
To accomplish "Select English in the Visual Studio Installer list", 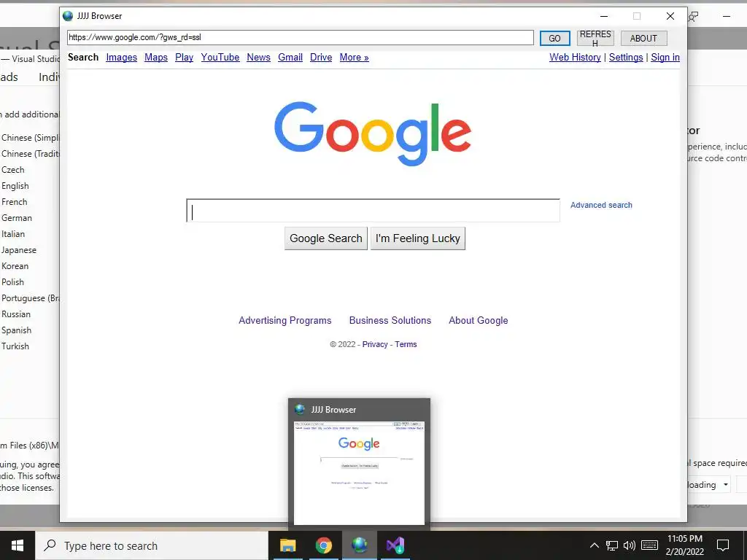I will (x=15, y=186).
